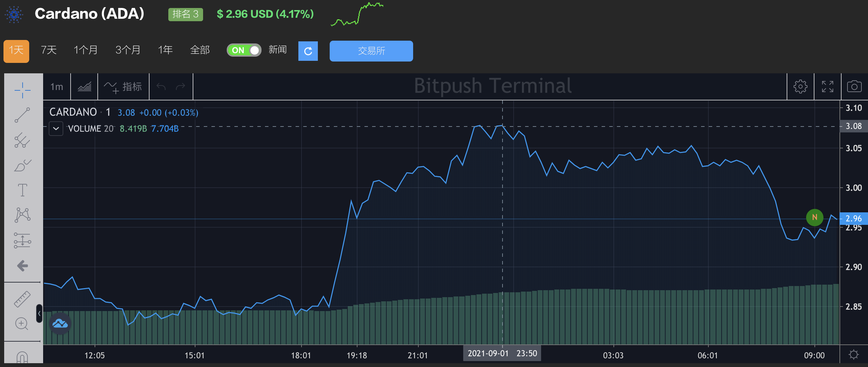Select the long position prediction tool
Image resolution: width=868 pixels, height=367 pixels.
coord(23,240)
